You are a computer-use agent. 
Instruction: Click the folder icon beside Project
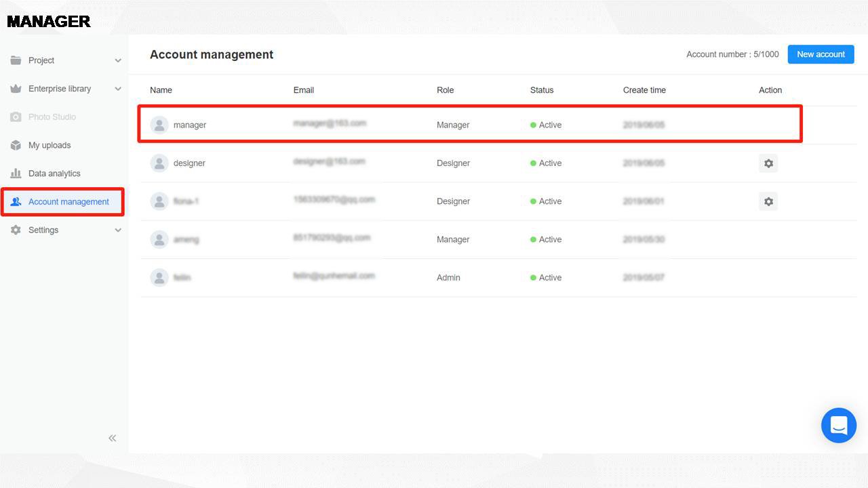click(x=16, y=60)
